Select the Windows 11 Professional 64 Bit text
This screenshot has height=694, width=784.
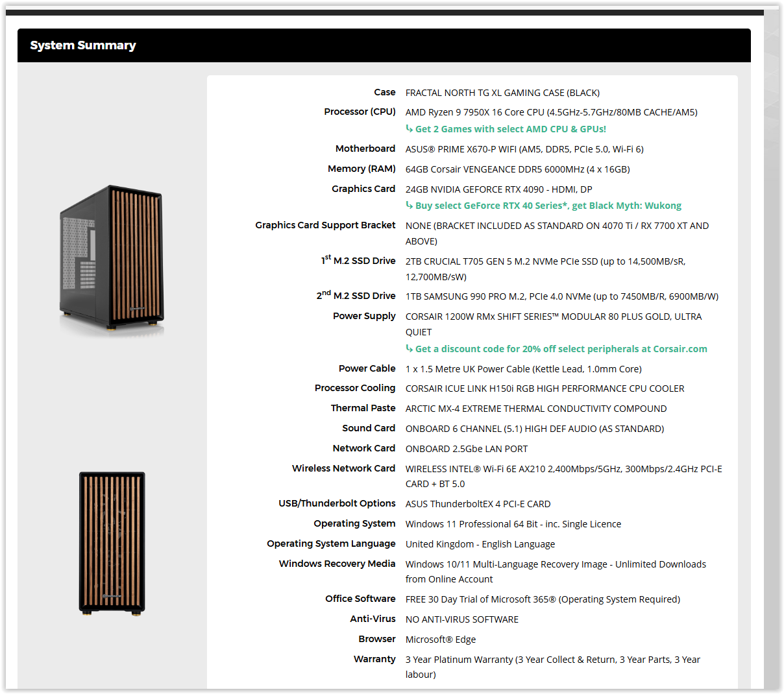tap(513, 524)
